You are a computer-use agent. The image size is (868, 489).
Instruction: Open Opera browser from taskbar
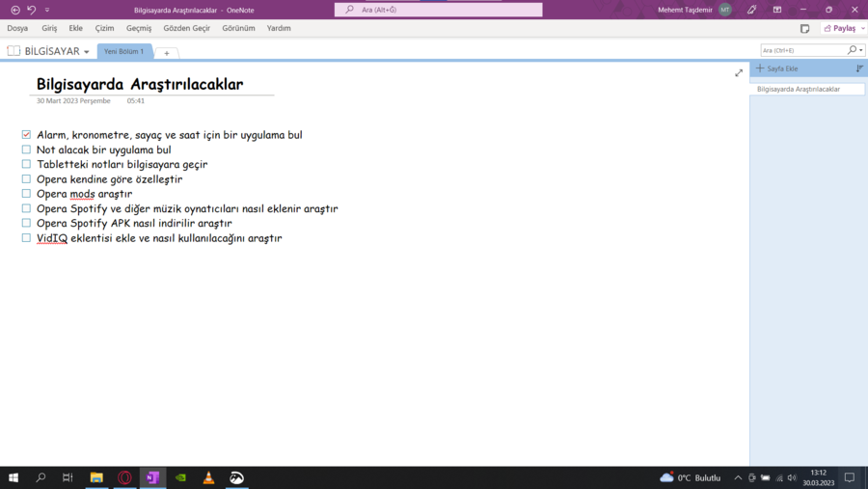pos(124,477)
